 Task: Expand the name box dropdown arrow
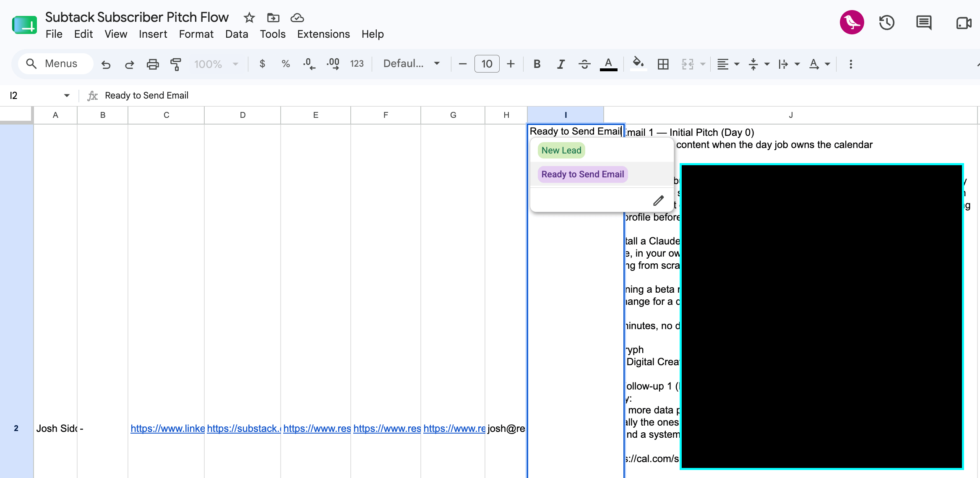[x=67, y=96]
